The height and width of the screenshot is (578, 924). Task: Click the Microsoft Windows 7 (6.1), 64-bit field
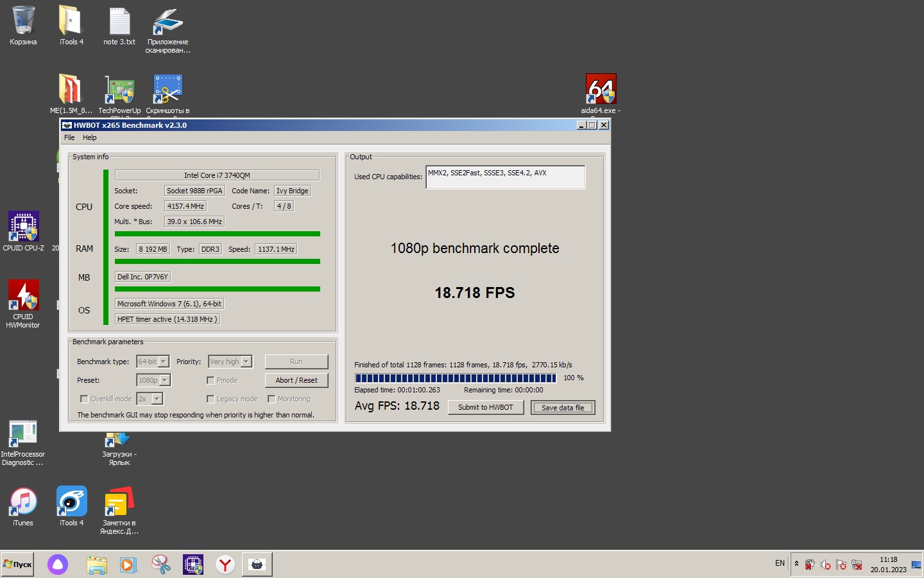pyautogui.click(x=169, y=304)
